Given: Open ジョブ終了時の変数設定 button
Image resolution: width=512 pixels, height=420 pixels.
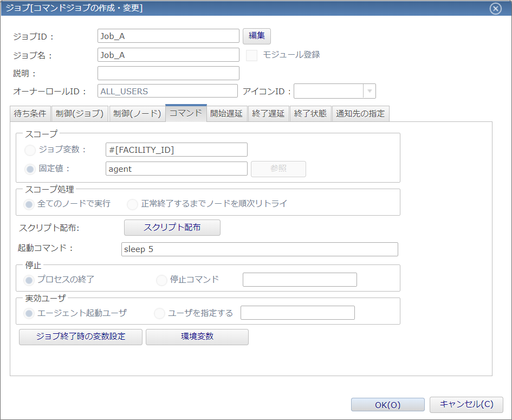Looking at the screenshot, I should [x=81, y=337].
